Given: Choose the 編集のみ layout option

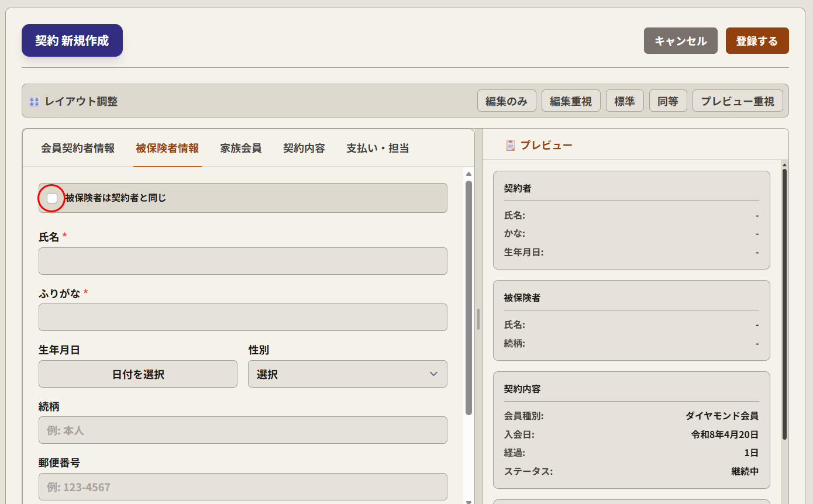Looking at the screenshot, I should click(x=507, y=101).
